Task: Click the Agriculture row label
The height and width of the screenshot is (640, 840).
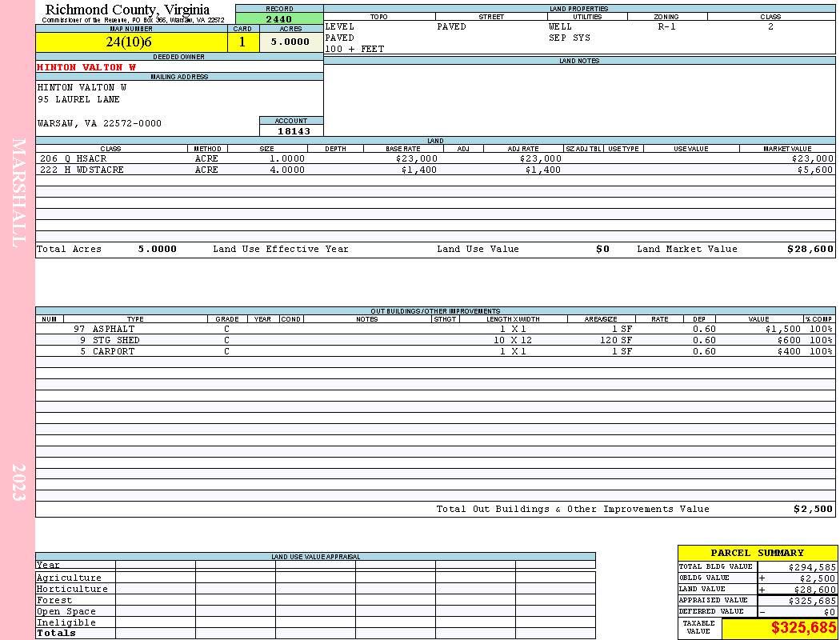Action: tap(69, 578)
